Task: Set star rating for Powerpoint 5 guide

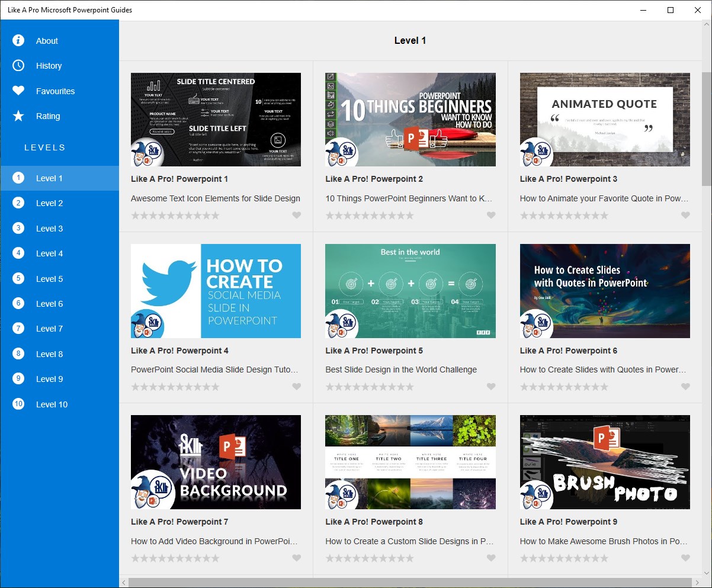Action: (370, 387)
